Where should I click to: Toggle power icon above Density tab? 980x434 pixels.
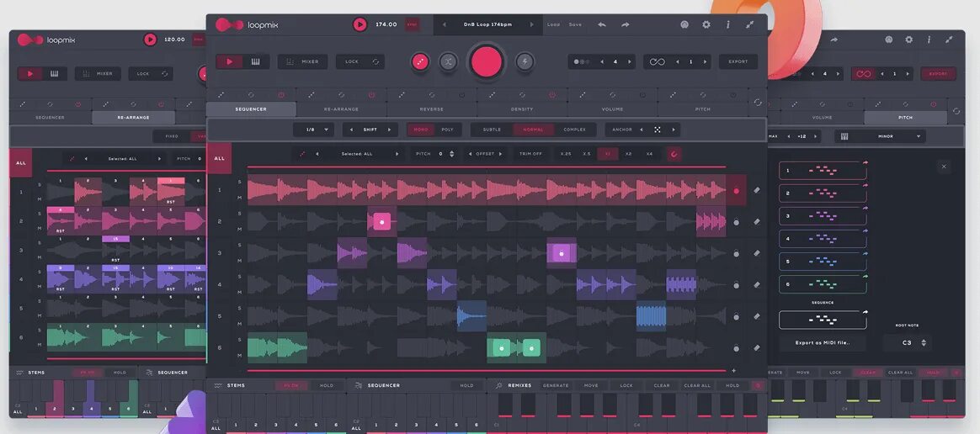(x=552, y=95)
